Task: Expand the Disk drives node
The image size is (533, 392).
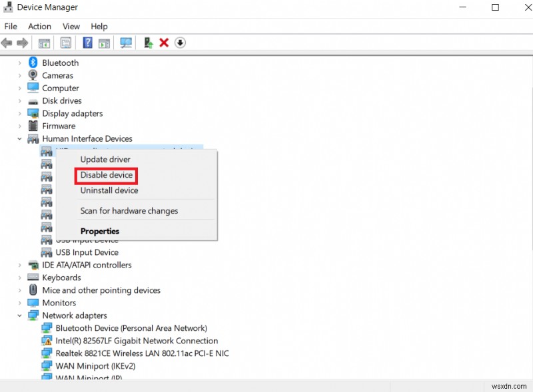Action: click(x=19, y=101)
